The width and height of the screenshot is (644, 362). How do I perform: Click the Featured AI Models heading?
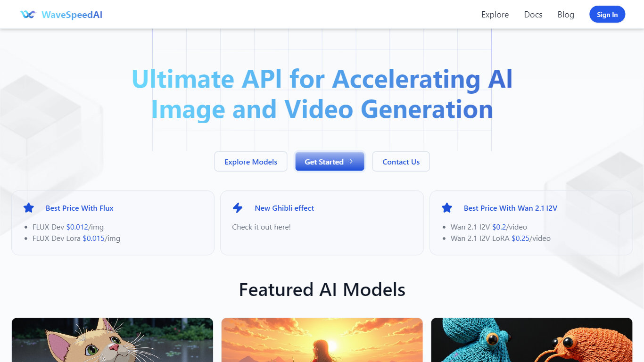pyautogui.click(x=322, y=289)
